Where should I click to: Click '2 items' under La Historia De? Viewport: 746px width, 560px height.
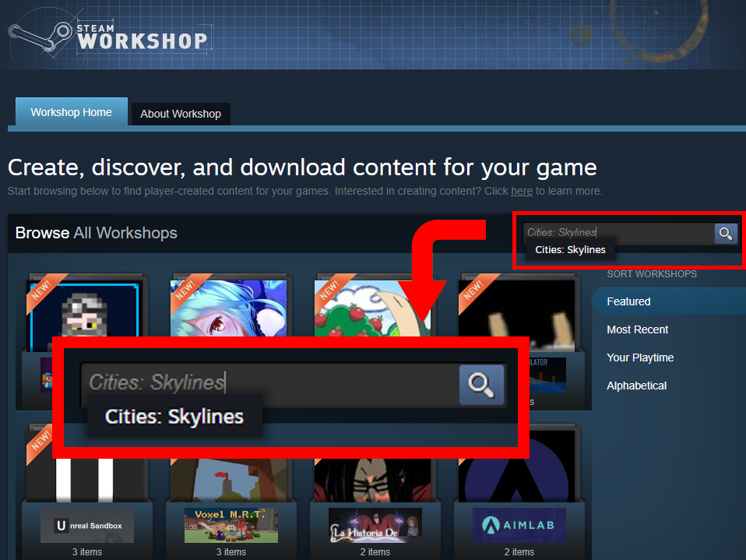pos(375,552)
